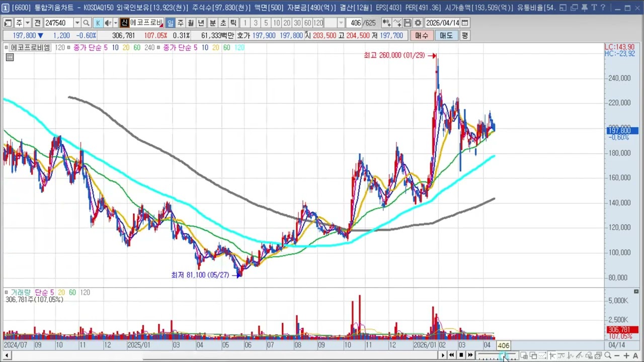Click the 매도 sell button
The width and height of the screenshot is (644, 362).
[x=446, y=36]
